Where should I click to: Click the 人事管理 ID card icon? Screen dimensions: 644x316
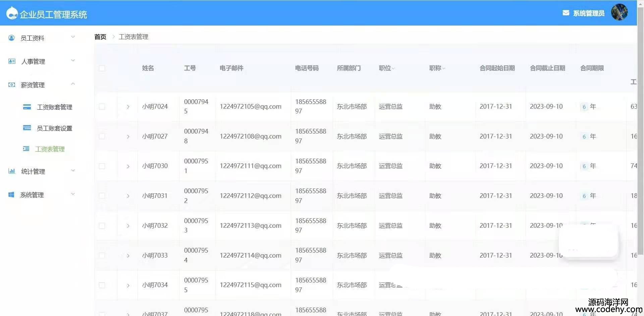(x=12, y=61)
